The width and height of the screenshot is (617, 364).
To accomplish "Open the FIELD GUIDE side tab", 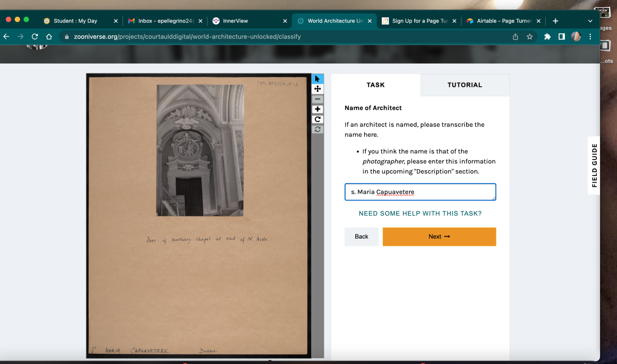I will (x=594, y=165).
